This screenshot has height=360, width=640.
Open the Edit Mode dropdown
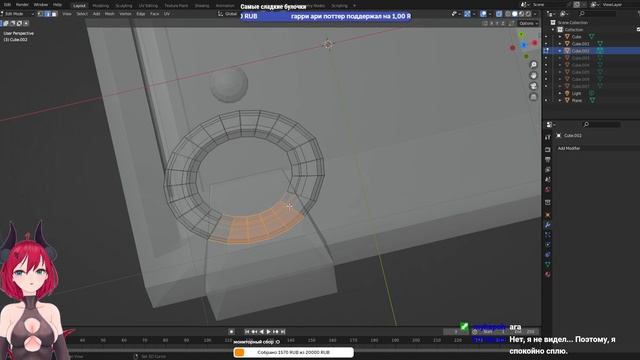pyautogui.click(x=17, y=14)
